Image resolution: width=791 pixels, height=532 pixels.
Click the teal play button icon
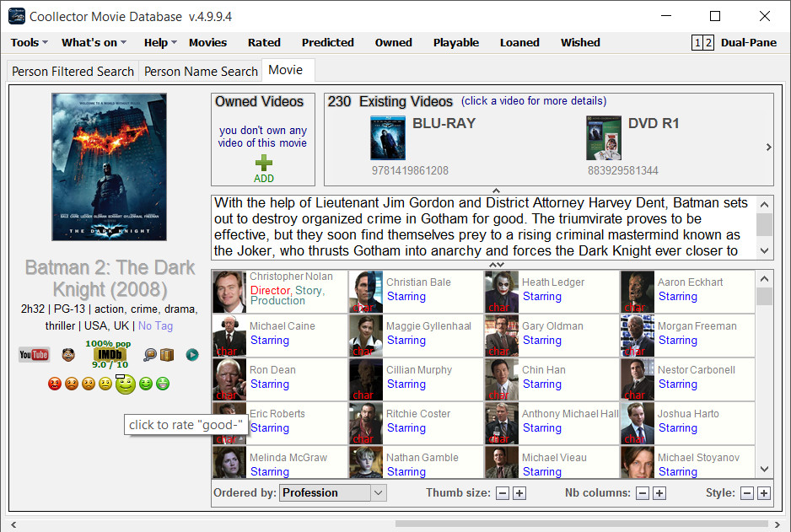point(192,355)
